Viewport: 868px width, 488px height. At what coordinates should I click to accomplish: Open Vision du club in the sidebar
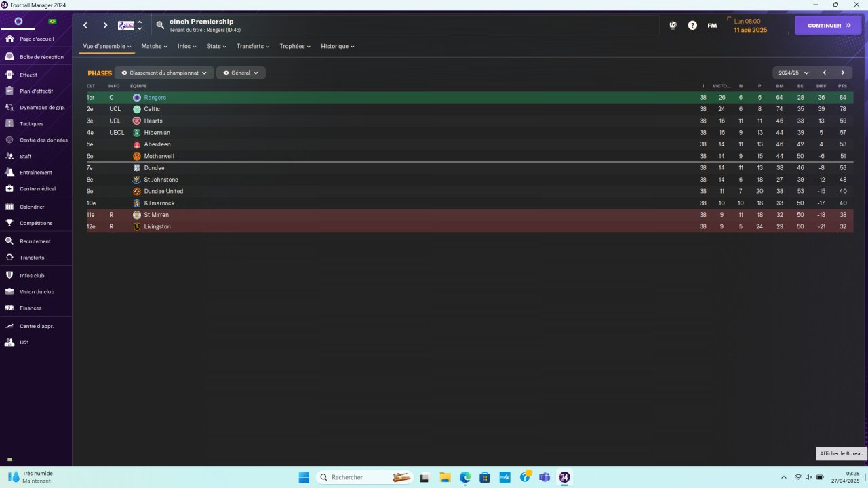click(x=36, y=291)
